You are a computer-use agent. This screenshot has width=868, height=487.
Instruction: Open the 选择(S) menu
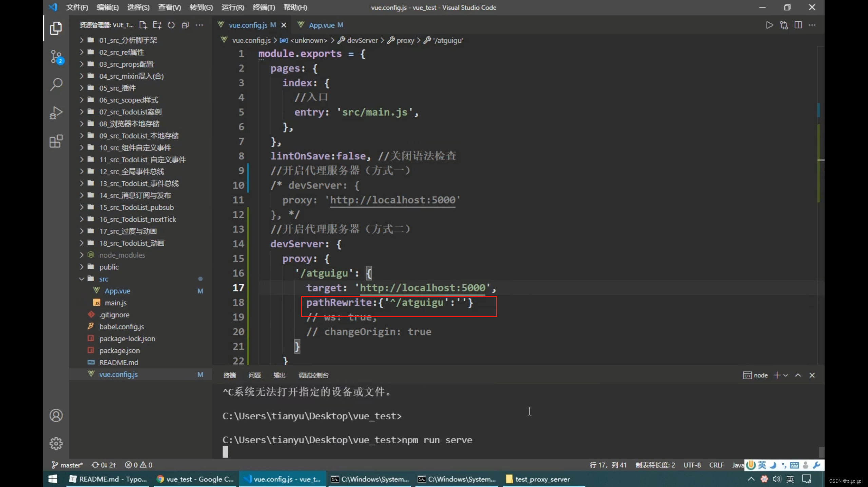click(x=138, y=7)
